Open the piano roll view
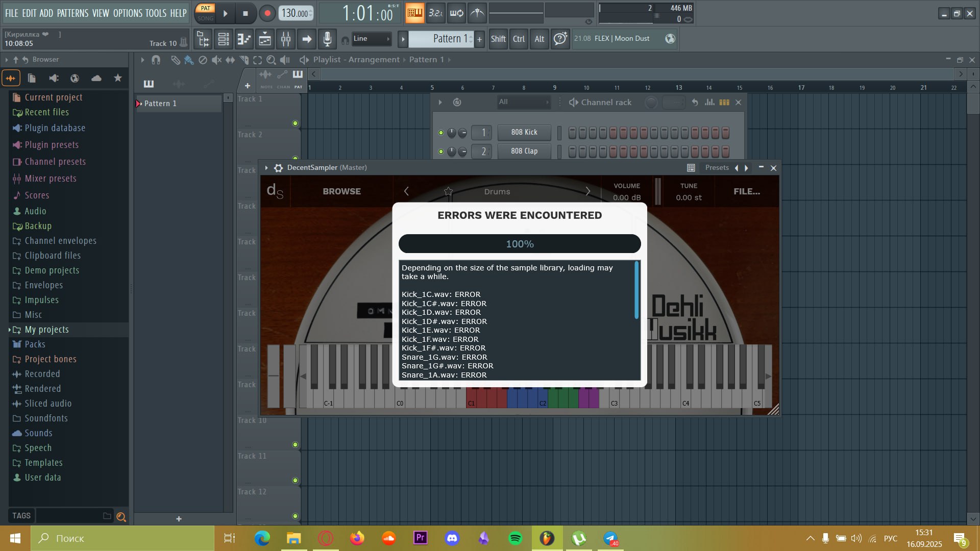Screen dimensions: 980x551 tap(244, 39)
